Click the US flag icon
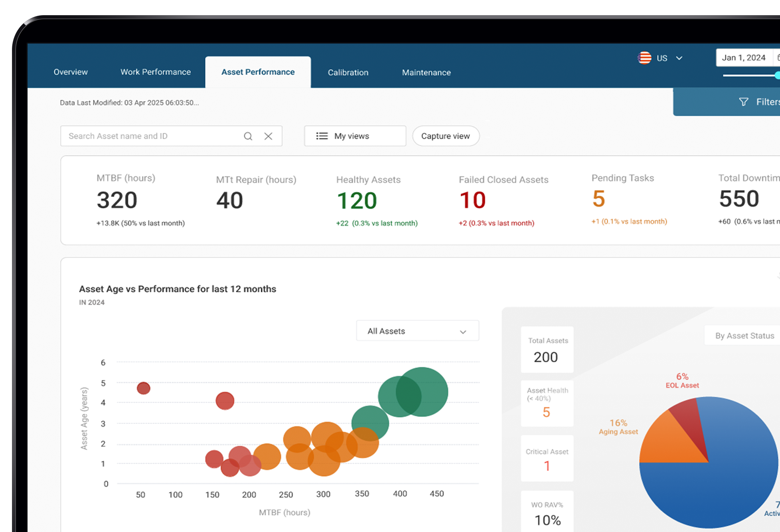The width and height of the screenshot is (780, 532). click(644, 58)
